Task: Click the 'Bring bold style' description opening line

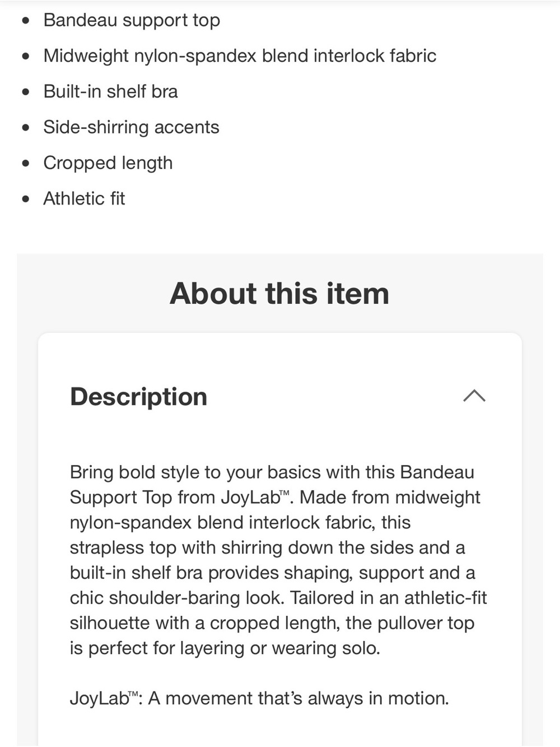Action: 272,472
